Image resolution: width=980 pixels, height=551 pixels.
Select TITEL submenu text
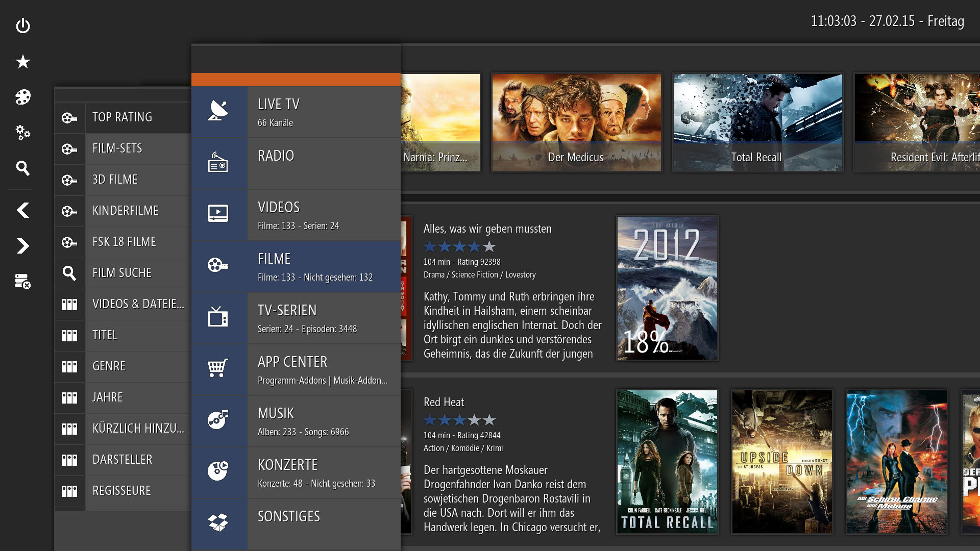click(x=105, y=335)
